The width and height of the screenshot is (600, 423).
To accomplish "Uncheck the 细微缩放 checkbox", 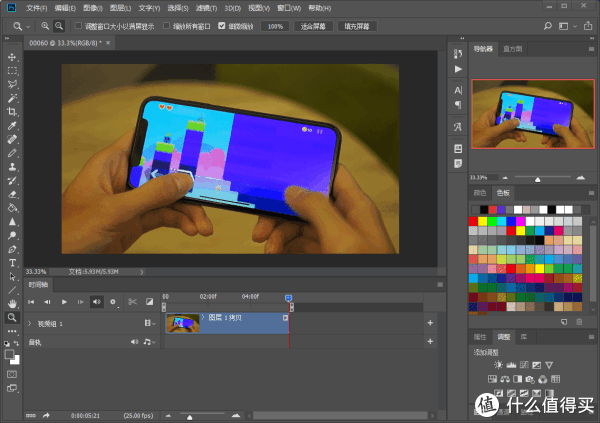I will 222,26.
